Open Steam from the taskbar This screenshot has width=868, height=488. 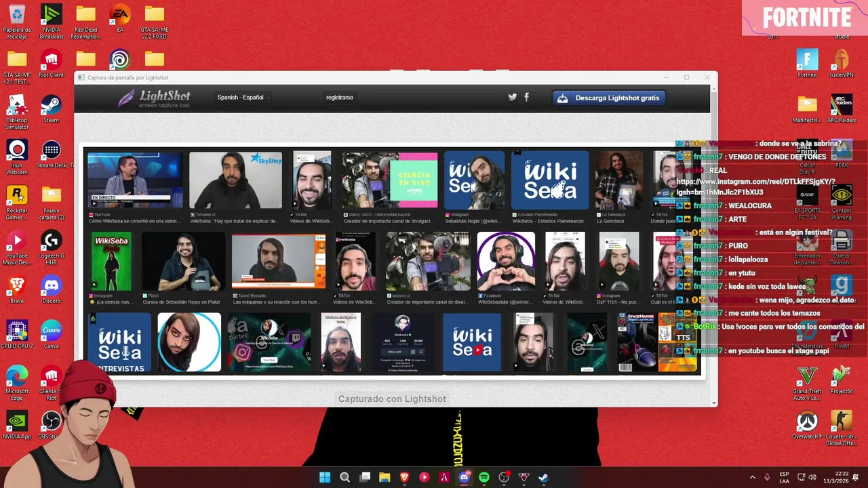[x=544, y=477]
